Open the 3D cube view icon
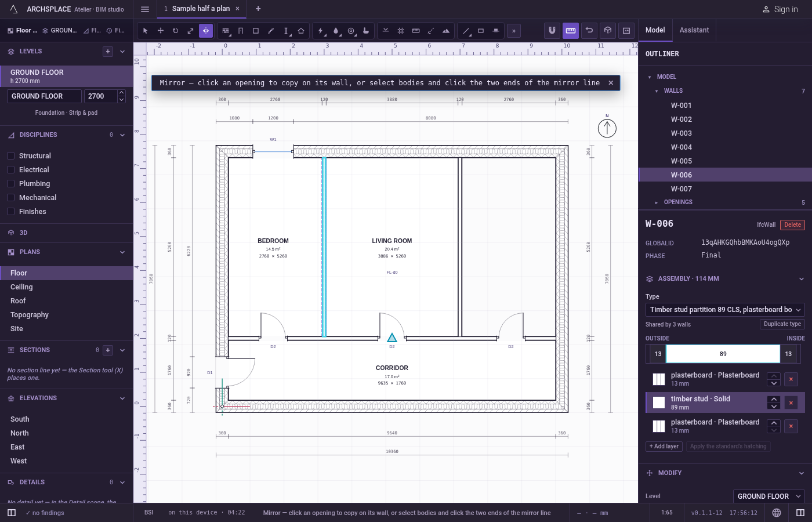The height and width of the screenshot is (522, 812). tap(608, 31)
